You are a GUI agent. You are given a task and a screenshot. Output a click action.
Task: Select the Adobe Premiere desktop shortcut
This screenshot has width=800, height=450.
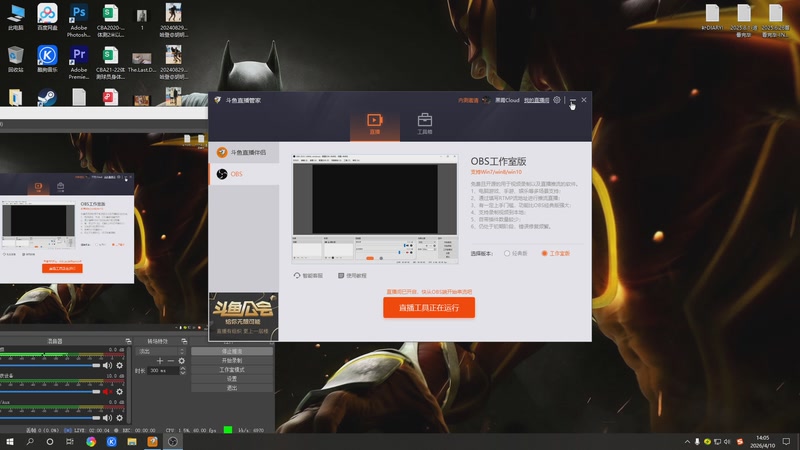[x=79, y=62]
